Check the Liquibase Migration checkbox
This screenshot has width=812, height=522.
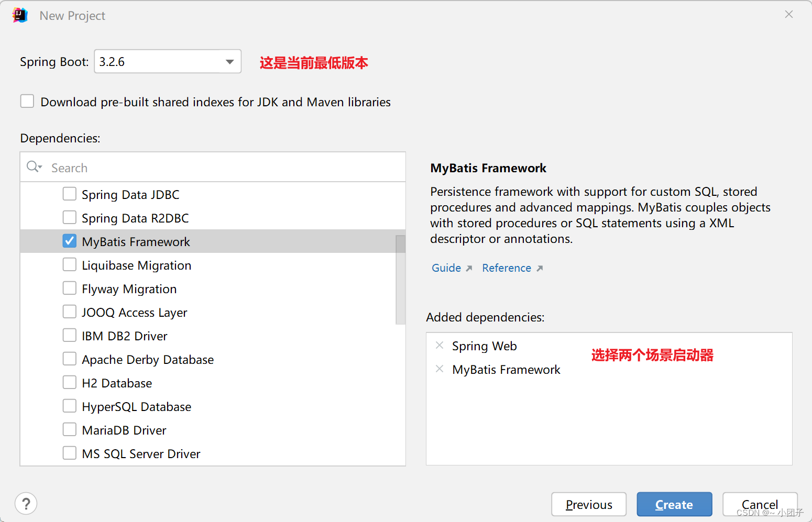point(69,264)
